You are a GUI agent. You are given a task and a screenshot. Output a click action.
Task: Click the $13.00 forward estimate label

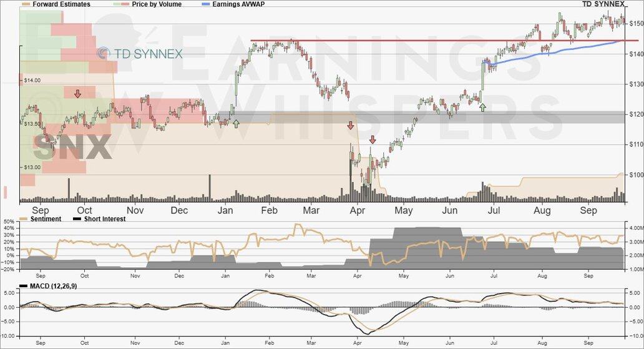click(x=32, y=167)
